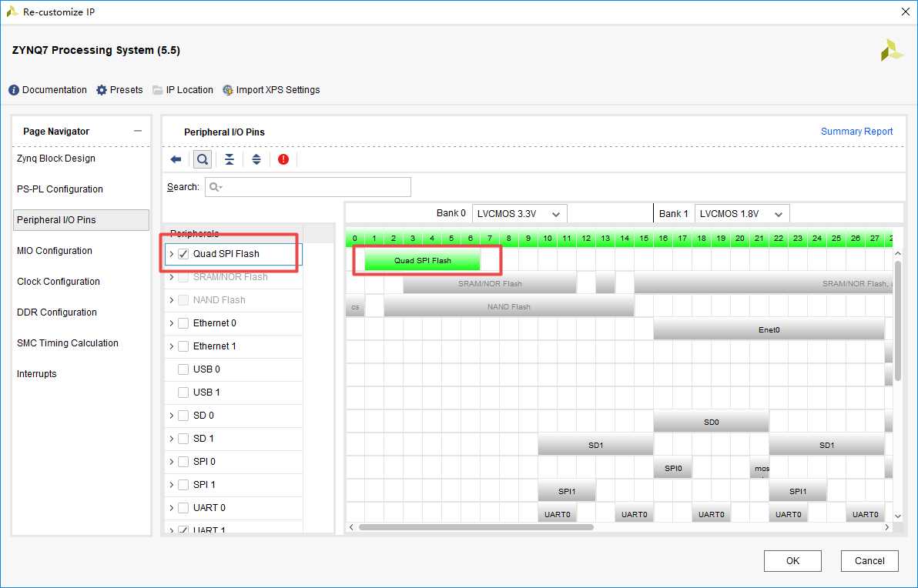This screenshot has width=918, height=588.
Task: Expand the UART 0 tree row
Action: pyautogui.click(x=172, y=508)
